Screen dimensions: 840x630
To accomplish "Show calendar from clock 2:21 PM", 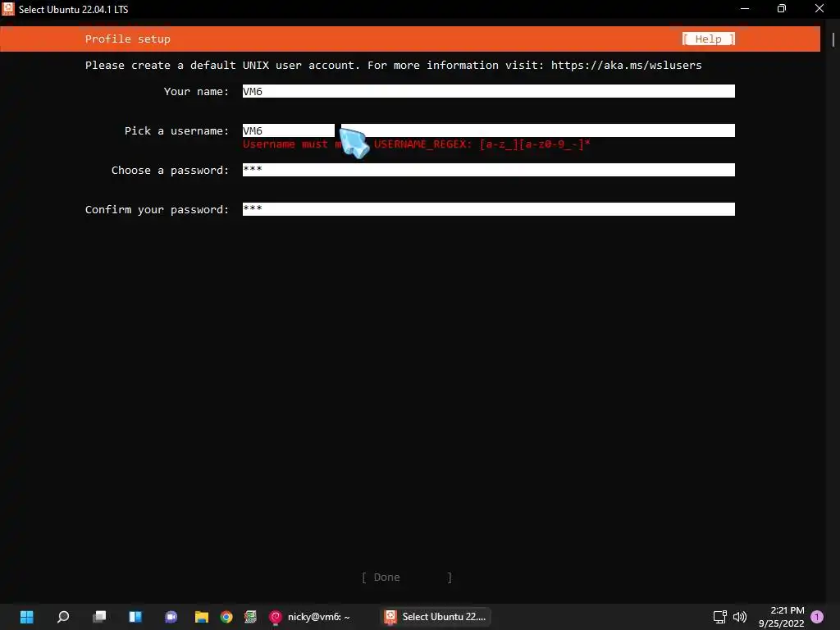I will pyautogui.click(x=781, y=617).
